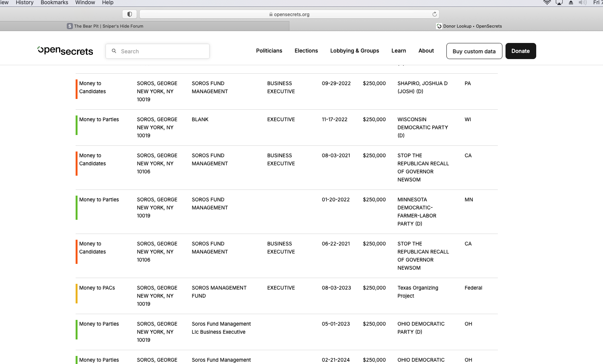Screen dimensions: 603x364
Task: Click WISCONSIN DEMOCRATIC PARTY recipient
Action: pyautogui.click(x=423, y=127)
